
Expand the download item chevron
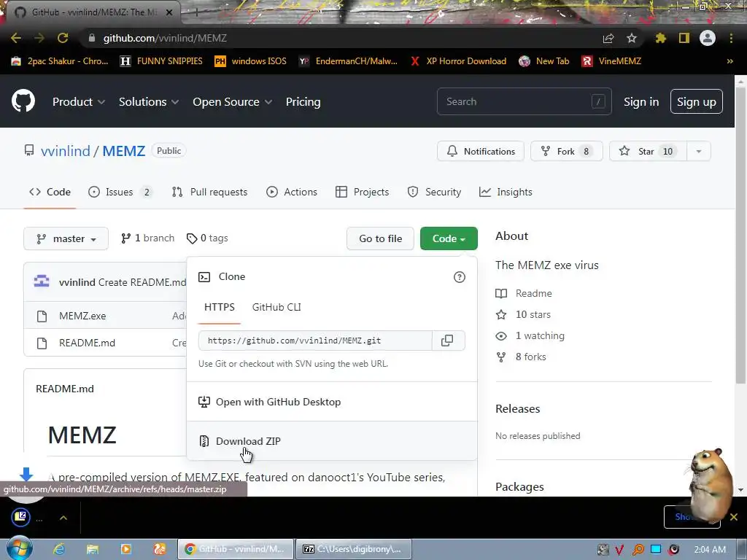[x=63, y=518]
